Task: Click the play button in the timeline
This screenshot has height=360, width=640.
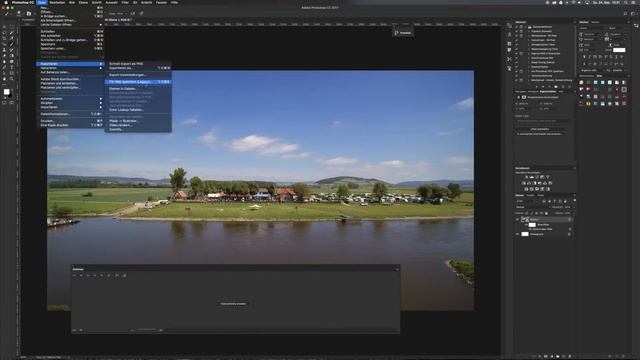Action: pyautogui.click(x=88, y=276)
